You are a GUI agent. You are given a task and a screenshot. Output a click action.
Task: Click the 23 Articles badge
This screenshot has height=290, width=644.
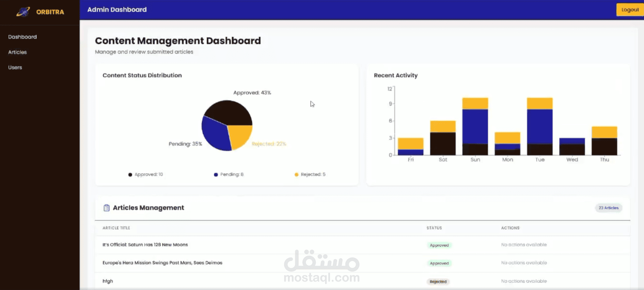tap(609, 208)
